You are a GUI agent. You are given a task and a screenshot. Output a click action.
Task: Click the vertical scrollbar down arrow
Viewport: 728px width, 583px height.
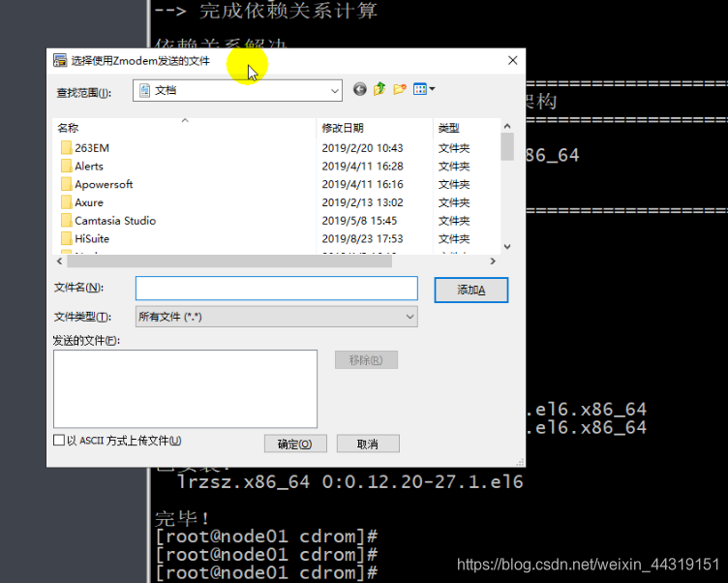tap(507, 247)
